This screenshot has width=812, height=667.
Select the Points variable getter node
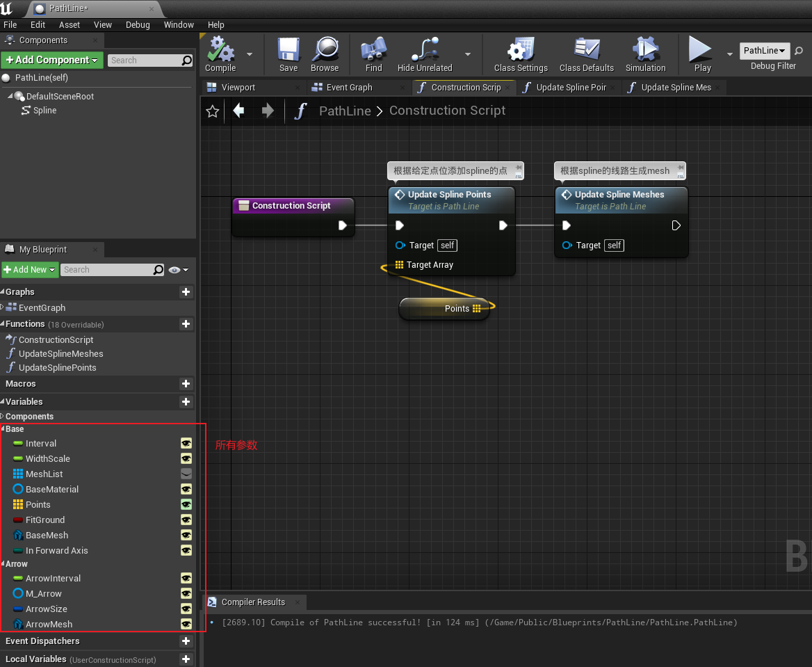(445, 308)
